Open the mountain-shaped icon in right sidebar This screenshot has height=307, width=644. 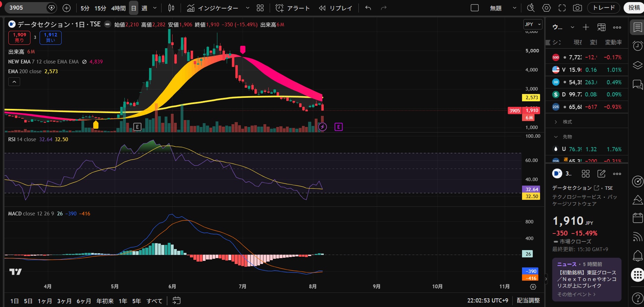638,199
